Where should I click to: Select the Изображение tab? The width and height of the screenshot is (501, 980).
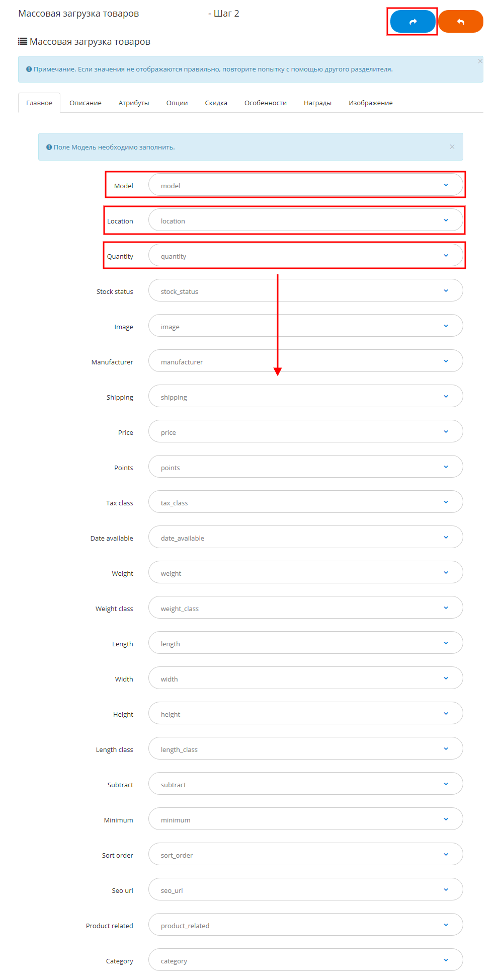coord(371,103)
